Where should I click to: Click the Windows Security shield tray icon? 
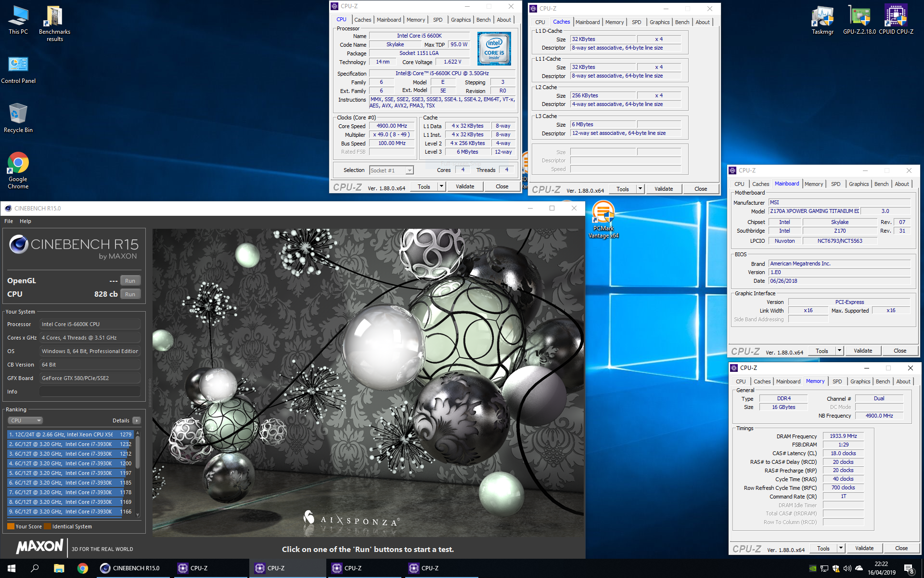[x=836, y=568]
